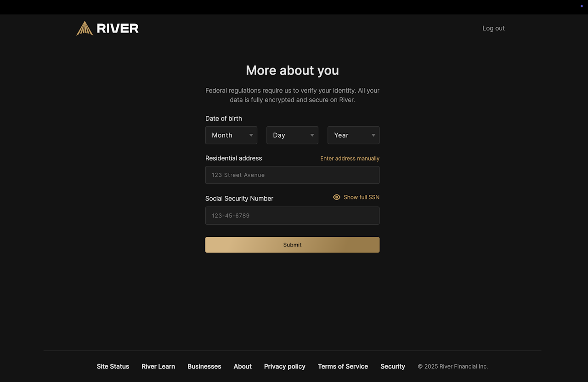Focus the Social Security Number field
This screenshot has height=382, width=588.
coord(292,216)
